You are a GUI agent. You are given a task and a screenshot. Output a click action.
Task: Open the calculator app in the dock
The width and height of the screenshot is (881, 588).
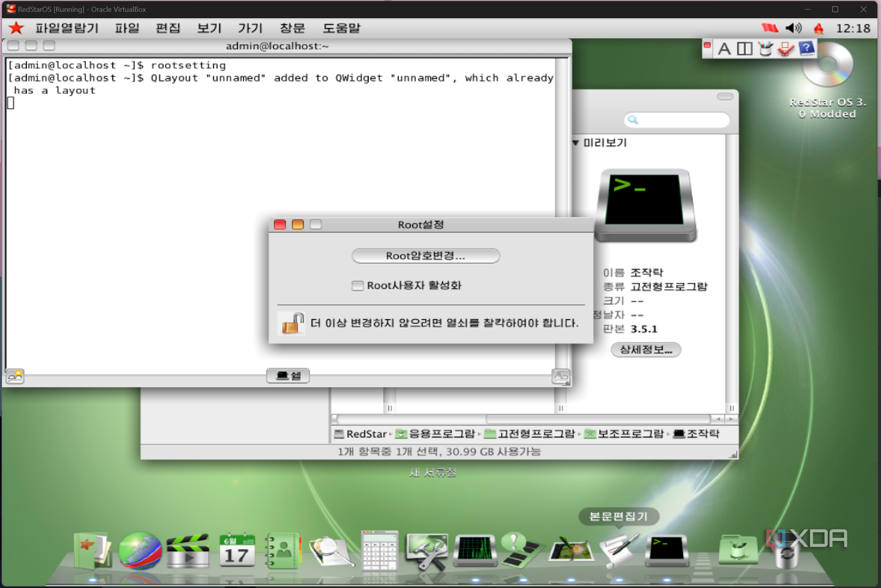point(380,551)
